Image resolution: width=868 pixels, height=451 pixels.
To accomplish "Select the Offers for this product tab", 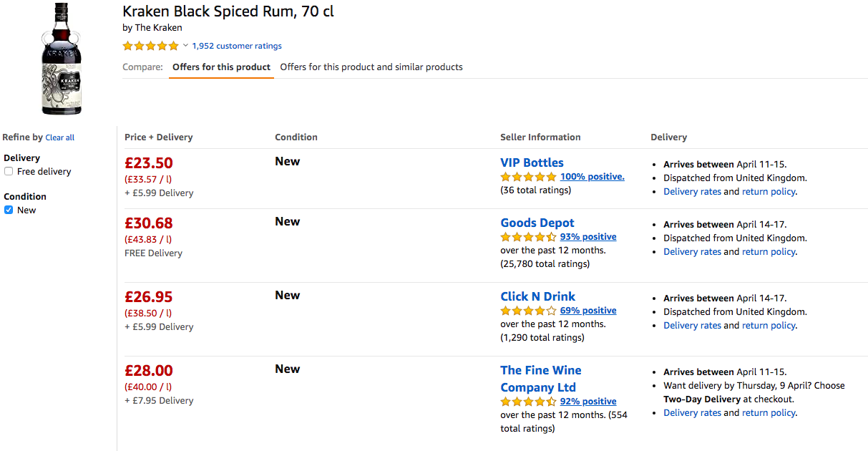I will point(221,67).
